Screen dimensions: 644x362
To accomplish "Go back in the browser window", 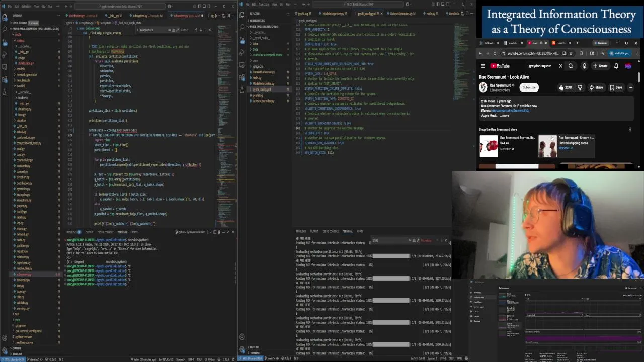I will pyautogui.click(x=480, y=53).
